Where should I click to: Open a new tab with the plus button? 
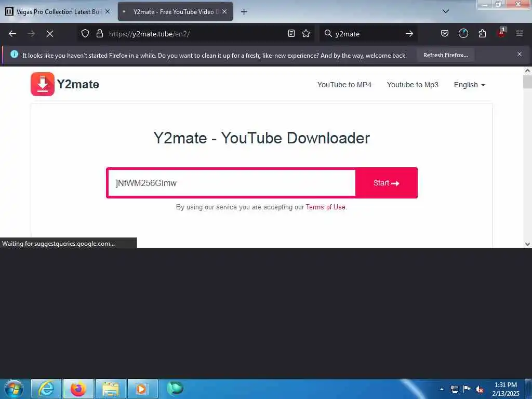[x=244, y=12]
